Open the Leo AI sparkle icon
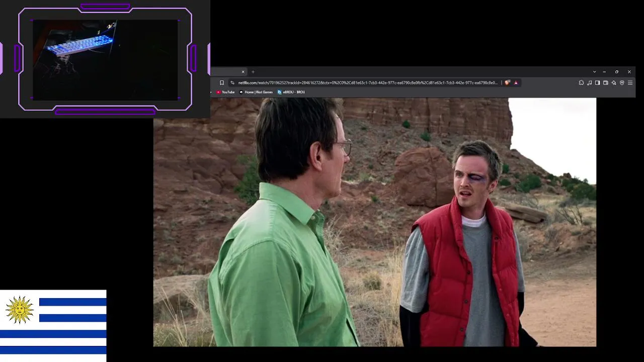The width and height of the screenshot is (644, 362). pos(614,82)
